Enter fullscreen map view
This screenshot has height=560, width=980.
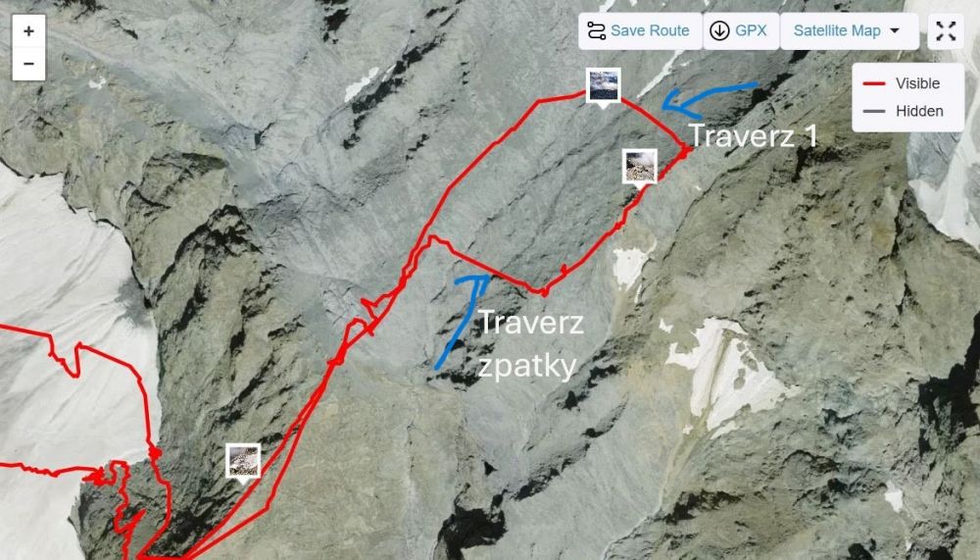coord(946,31)
